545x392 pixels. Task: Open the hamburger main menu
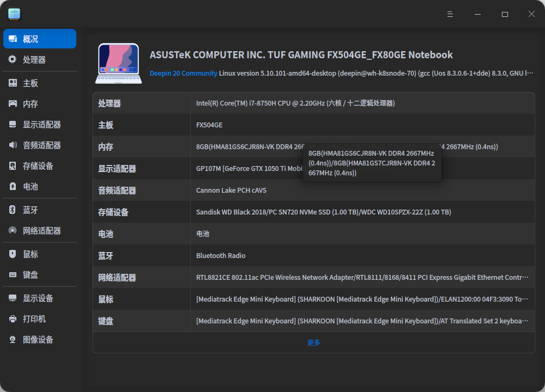(450, 14)
